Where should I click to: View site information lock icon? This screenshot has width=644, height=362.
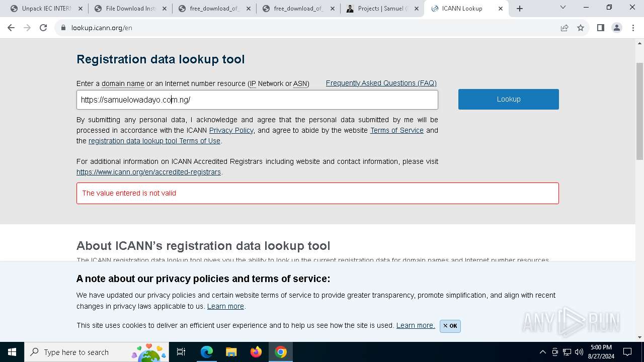63,28
